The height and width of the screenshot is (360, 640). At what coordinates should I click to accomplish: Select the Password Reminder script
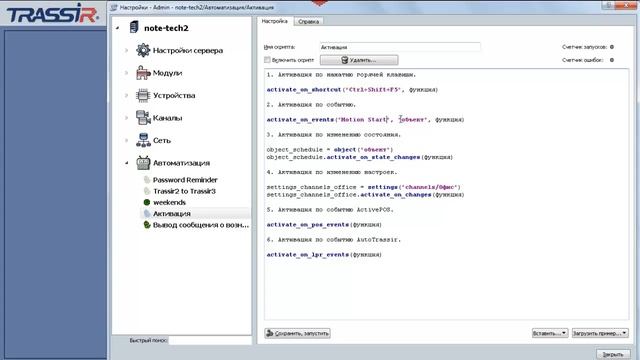pyautogui.click(x=185, y=180)
